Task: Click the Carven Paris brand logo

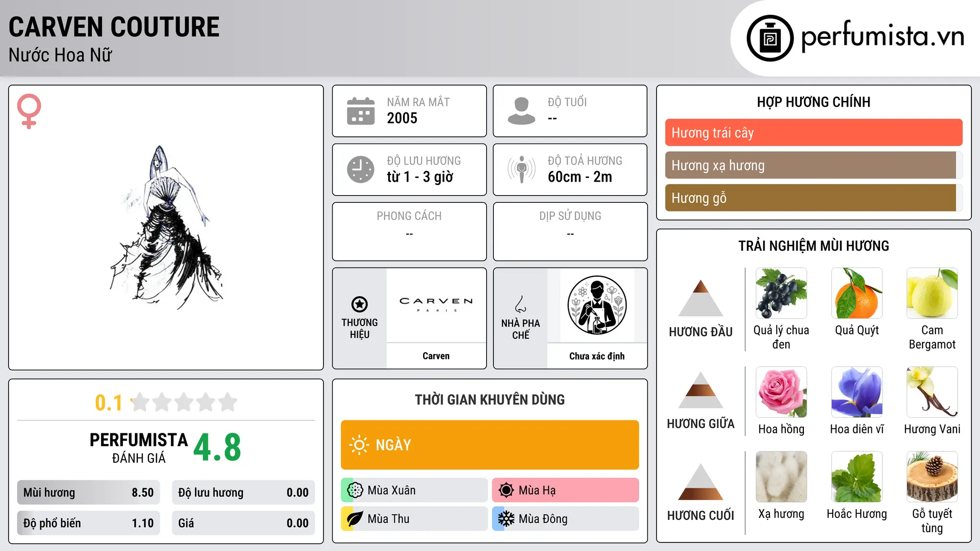Action: click(x=436, y=305)
